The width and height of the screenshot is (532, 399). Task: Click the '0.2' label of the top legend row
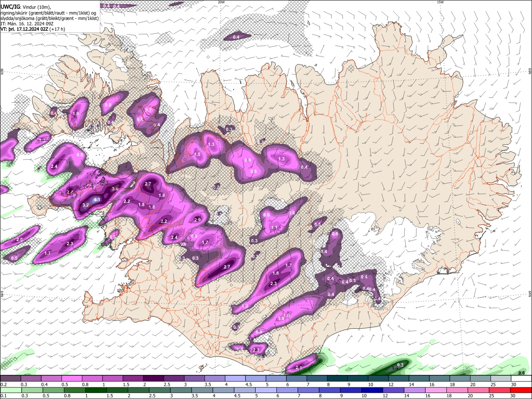point(3,384)
